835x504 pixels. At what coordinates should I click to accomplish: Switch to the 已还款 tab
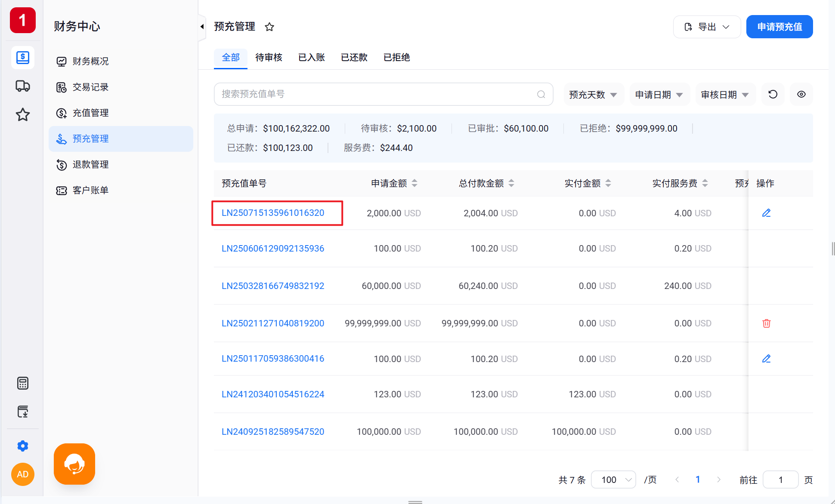pos(354,58)
